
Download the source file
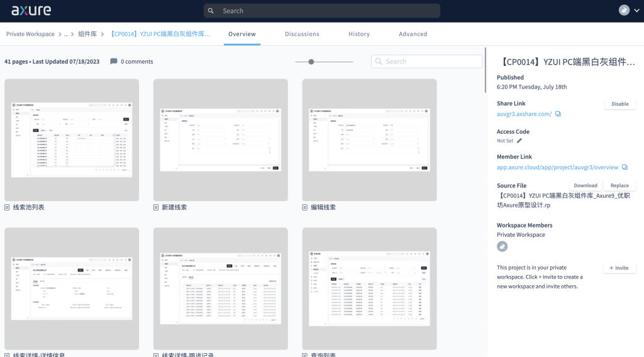pos(585,185)
